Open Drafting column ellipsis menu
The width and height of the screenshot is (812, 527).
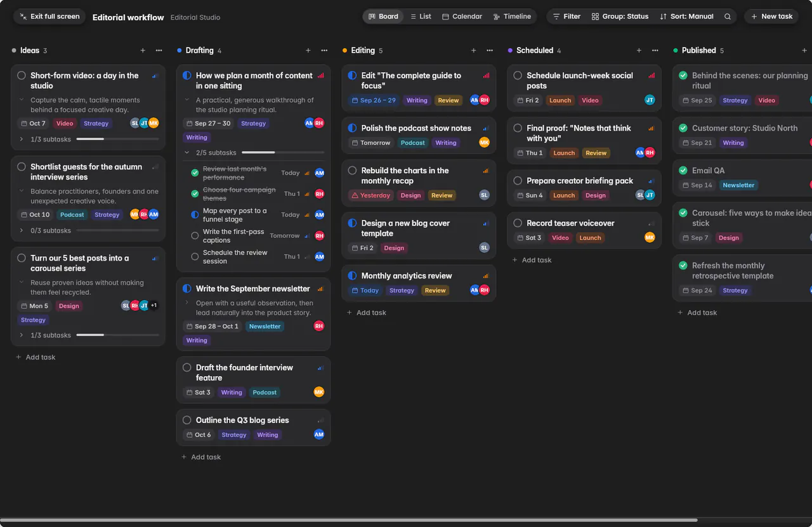pyautogui.click(x=324, y=51)
